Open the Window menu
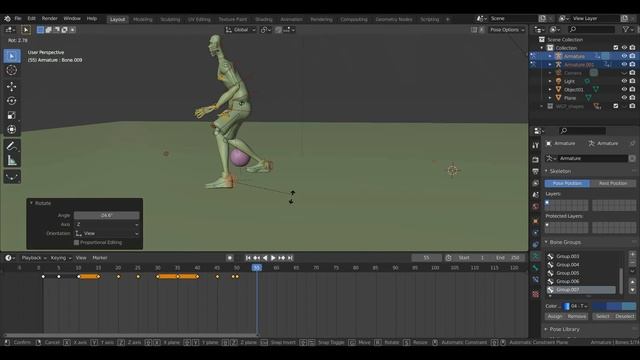 [x=72, y=19]
